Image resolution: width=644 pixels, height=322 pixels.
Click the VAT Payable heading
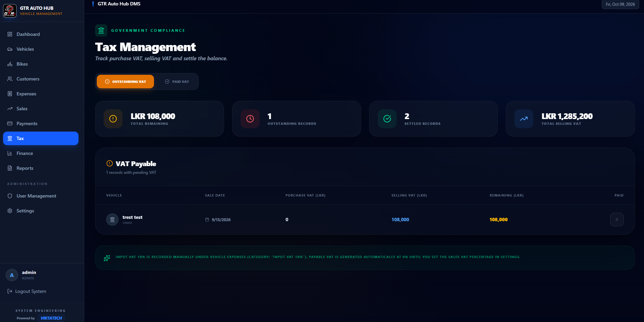[x=136, y=164]
